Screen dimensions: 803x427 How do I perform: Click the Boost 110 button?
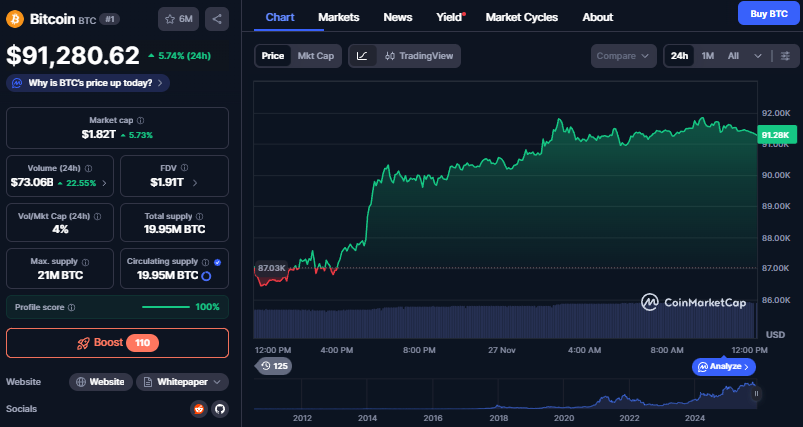point(117,343)
